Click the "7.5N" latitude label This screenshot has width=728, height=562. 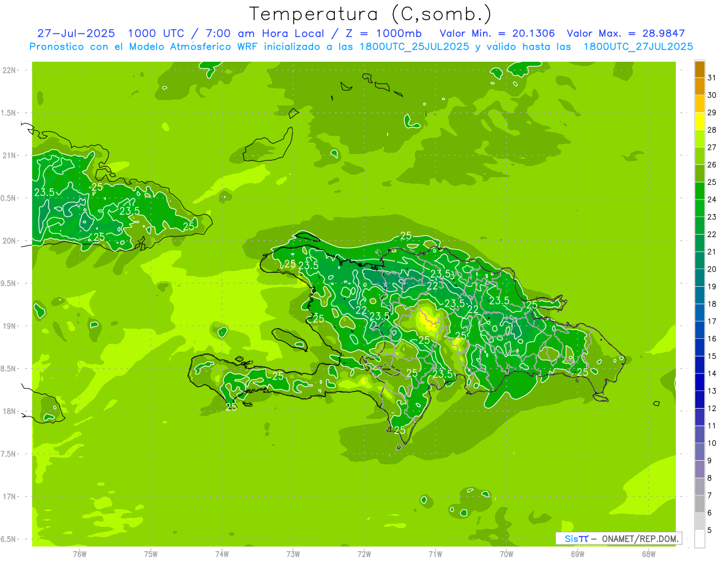[x=9, y=453]
